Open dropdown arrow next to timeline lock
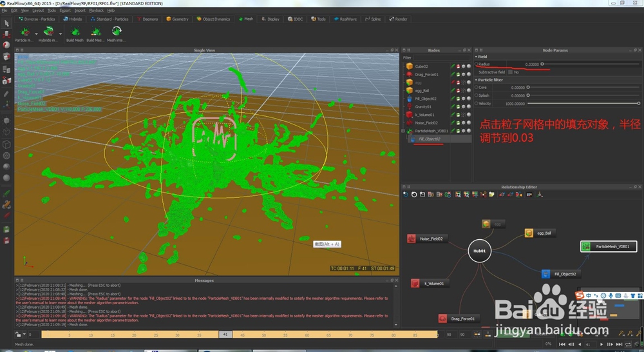Viewport: 644px width, 352px height. pos(24,335)
